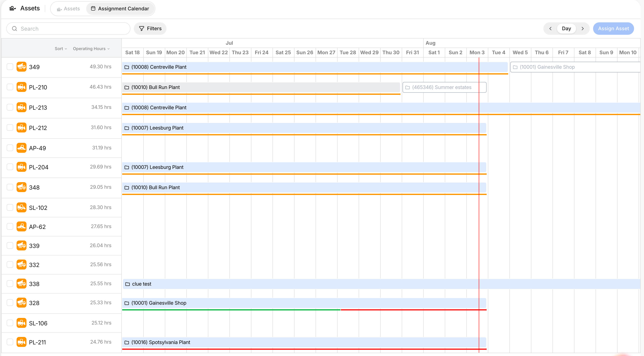
Task: Click the asset name AP-62
Action: (x=37, y=227)
